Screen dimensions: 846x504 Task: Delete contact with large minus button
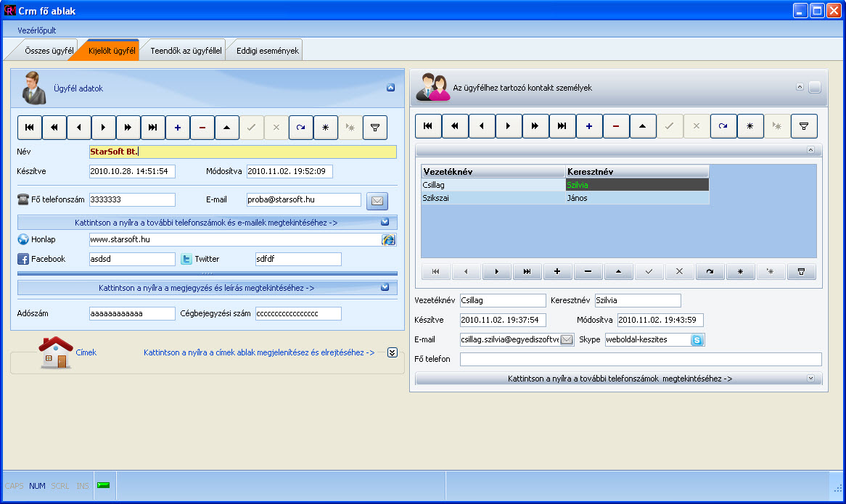click(615, 126)
